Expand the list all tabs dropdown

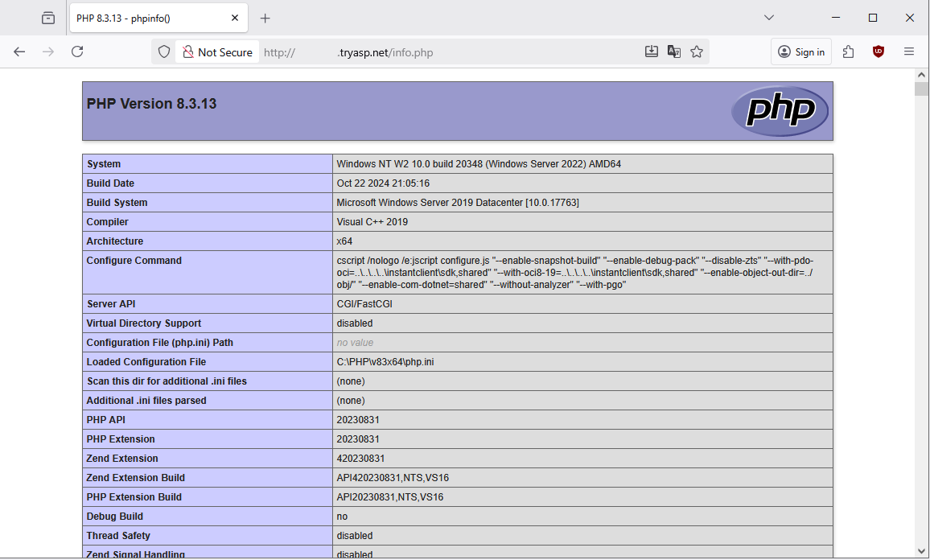[x=769, y=18]
